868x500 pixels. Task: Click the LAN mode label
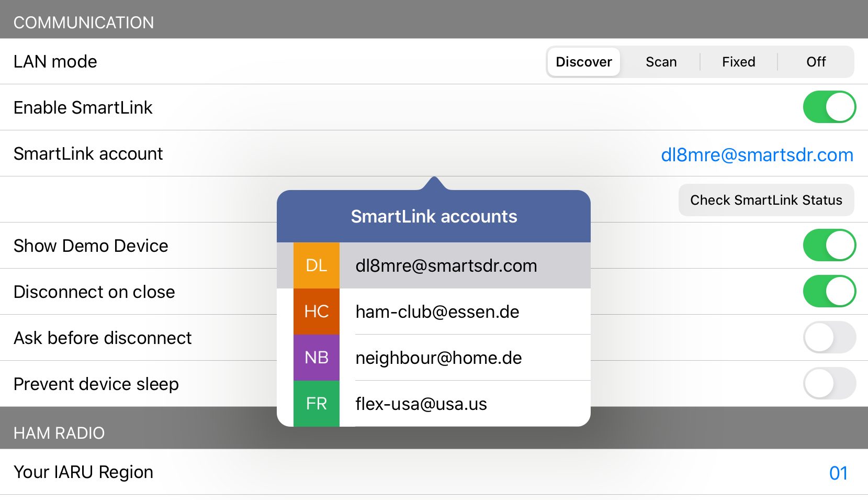[x=55, y=61]
